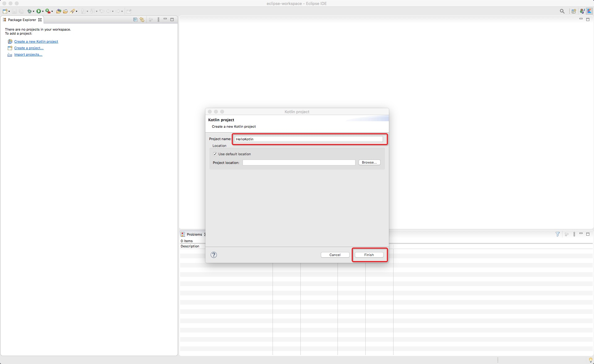The image size is (594, 364).
Task: Select the Package Explorer tab
Action: 22,20
